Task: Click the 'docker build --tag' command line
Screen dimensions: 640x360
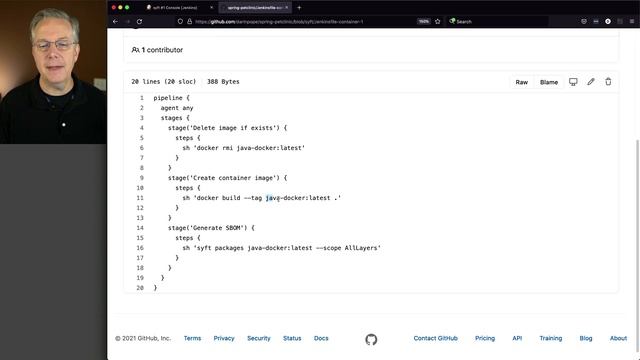Action: pos(262,198)
